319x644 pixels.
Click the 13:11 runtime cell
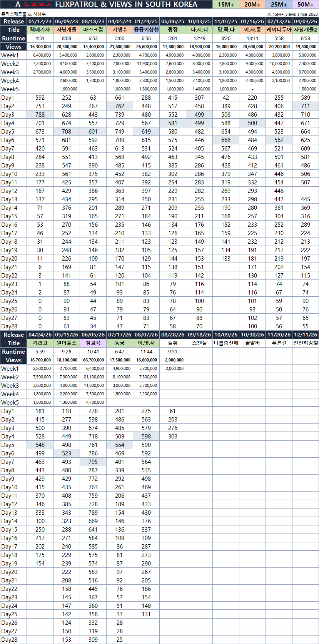[x=252, y=38]
